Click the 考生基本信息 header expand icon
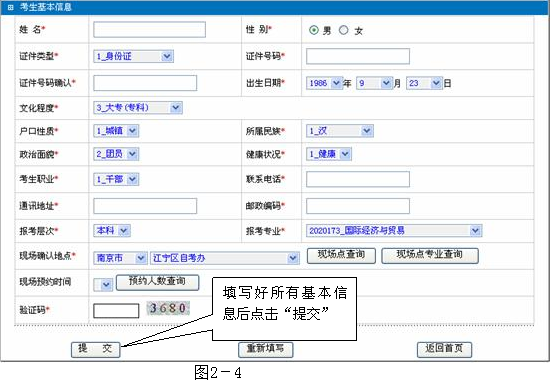The height and width of the screenshot is (382, 550). [10, 7]
